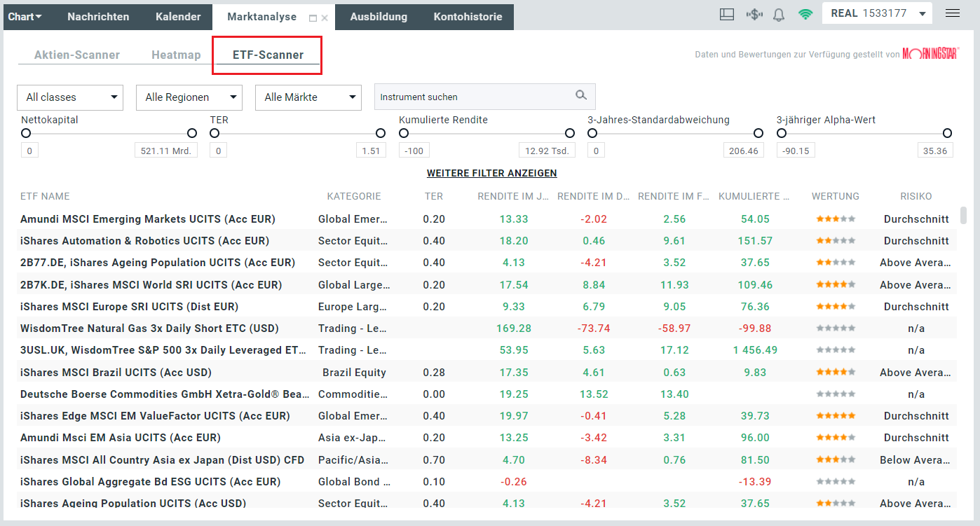Viewport: 980px width, 526px height.
Task: Open the layout/workspace icon in the top bar
Action: pos(727,13)
